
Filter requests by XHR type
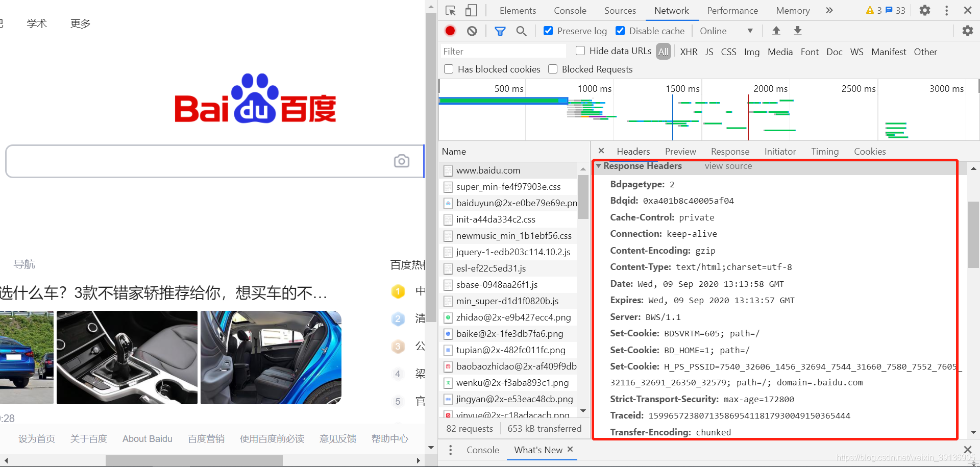689,52
